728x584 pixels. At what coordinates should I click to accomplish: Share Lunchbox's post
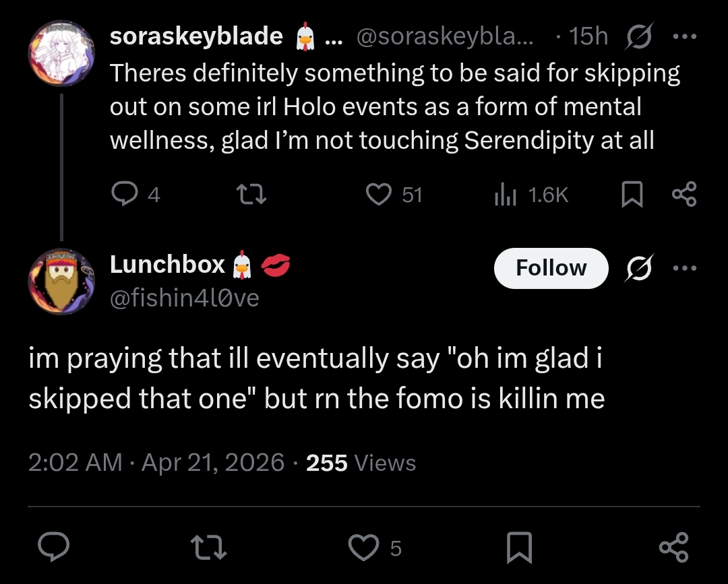point(674,548)
